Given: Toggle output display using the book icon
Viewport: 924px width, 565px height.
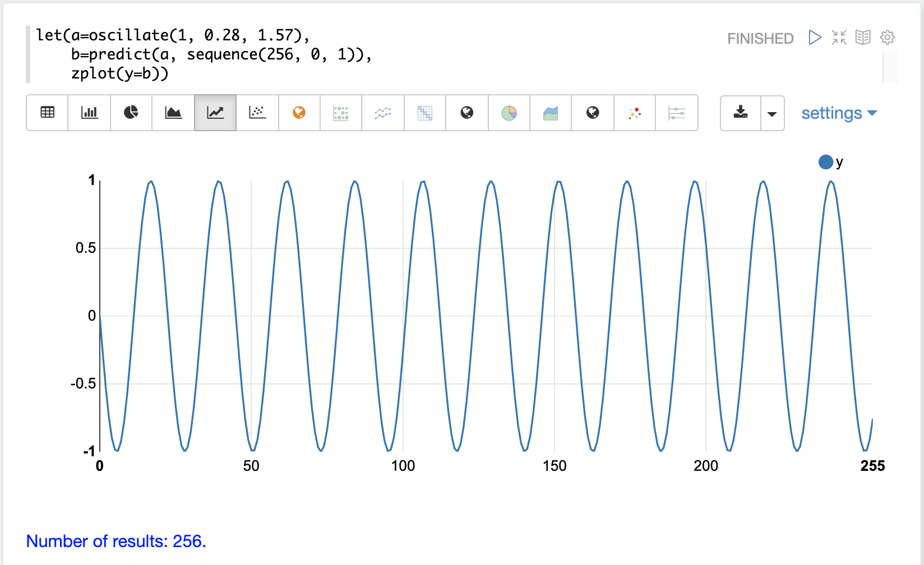Looking at the screenshot, I should 863,38.
